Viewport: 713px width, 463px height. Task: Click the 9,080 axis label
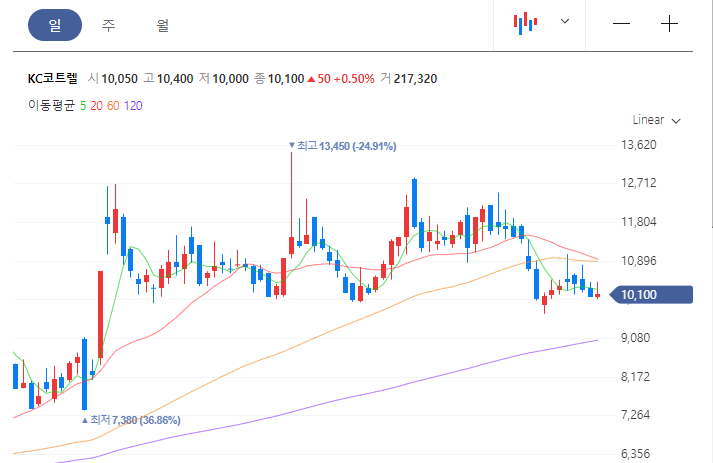[x=635, y=337]
